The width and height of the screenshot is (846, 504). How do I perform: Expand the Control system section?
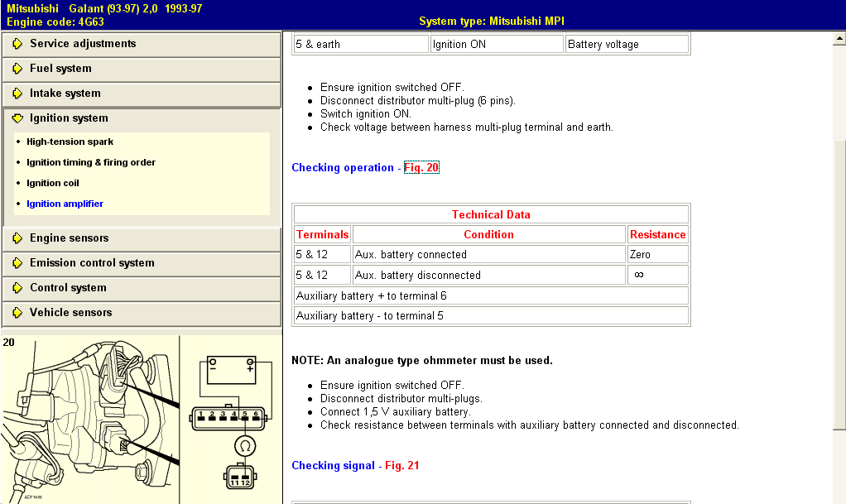(x=142, y=288)
